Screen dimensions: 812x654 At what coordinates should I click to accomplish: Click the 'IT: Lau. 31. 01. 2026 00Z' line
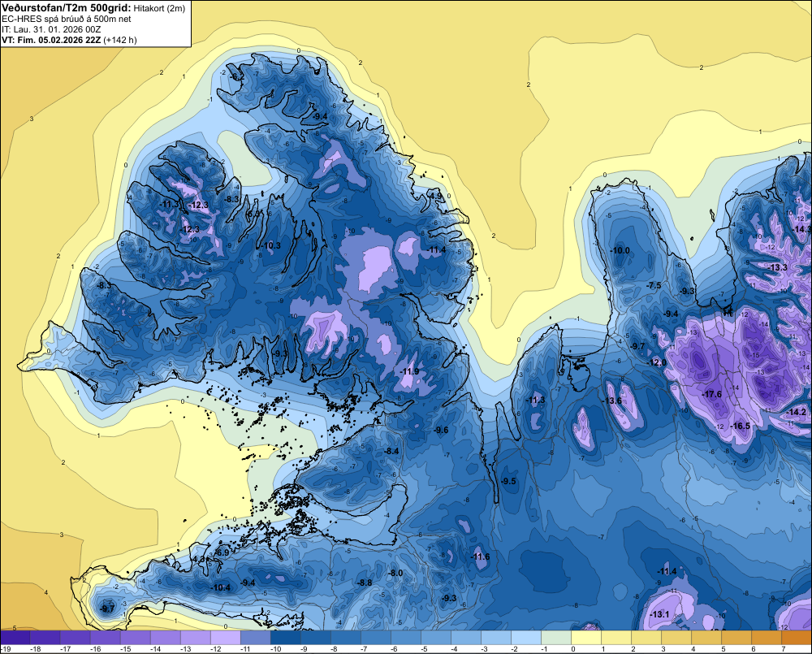pyautogui.click(x=51, y=29)
